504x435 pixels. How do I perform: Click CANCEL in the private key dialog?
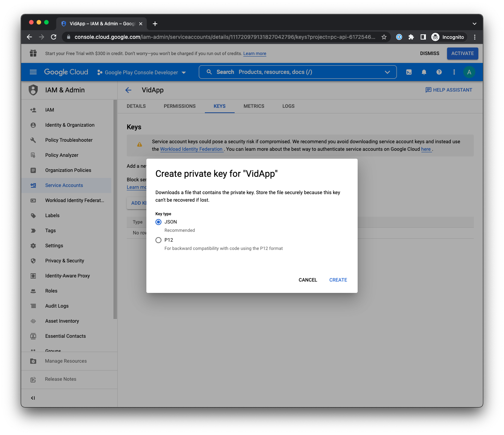click(x=308, y=280)
